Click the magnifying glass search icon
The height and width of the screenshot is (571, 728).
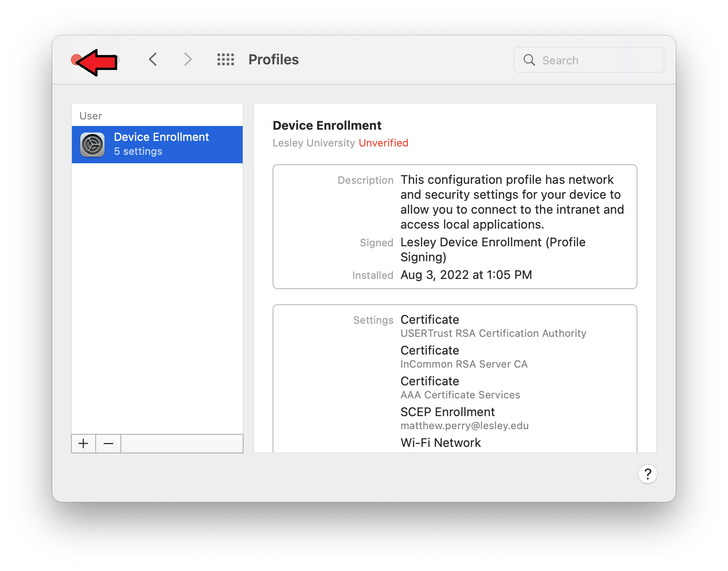529,60
